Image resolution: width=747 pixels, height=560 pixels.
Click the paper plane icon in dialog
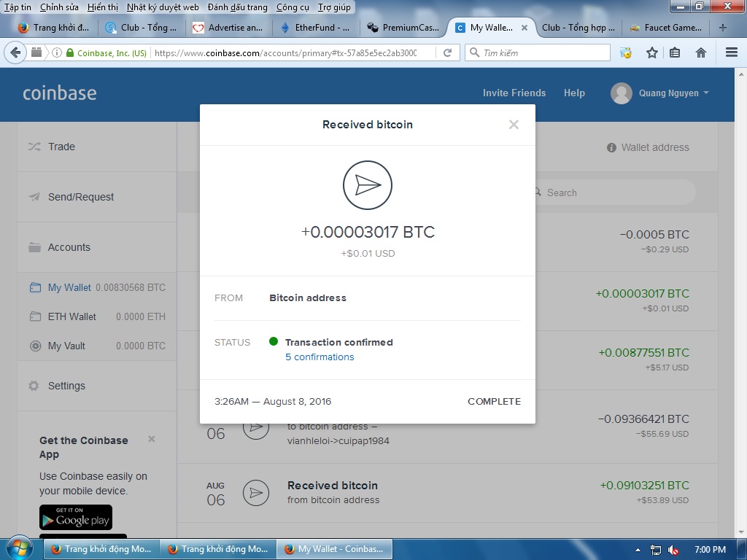pos(368,185)
